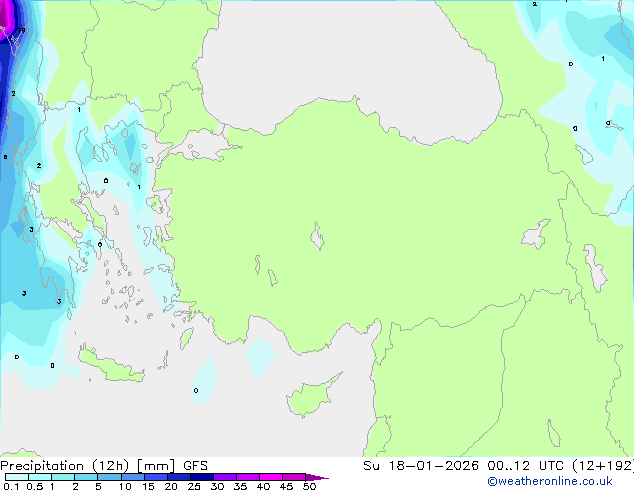Select the 1–2 mm legend color swatch
634x490 pixels.
[x=63, y=477]
